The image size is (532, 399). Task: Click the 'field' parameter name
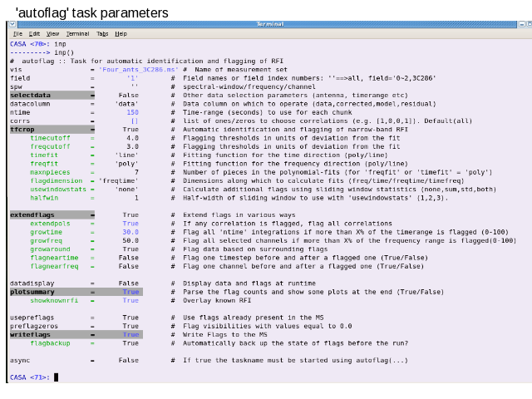pos(20,78)
